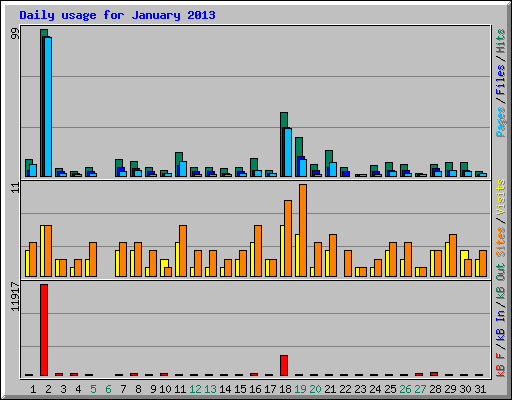Select x-axis day label "17"
Image resolution: width=512 pixels, height=400 pixels.
[x=270, y=389]
